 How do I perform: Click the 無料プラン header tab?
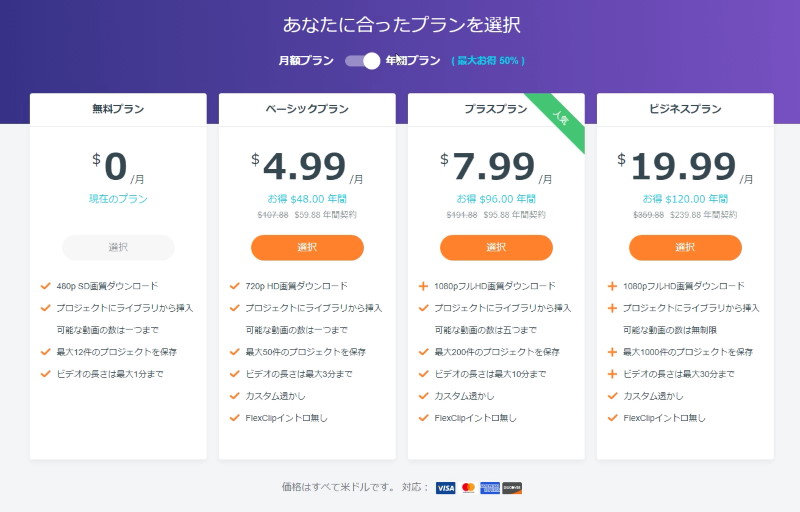point(118,109)
